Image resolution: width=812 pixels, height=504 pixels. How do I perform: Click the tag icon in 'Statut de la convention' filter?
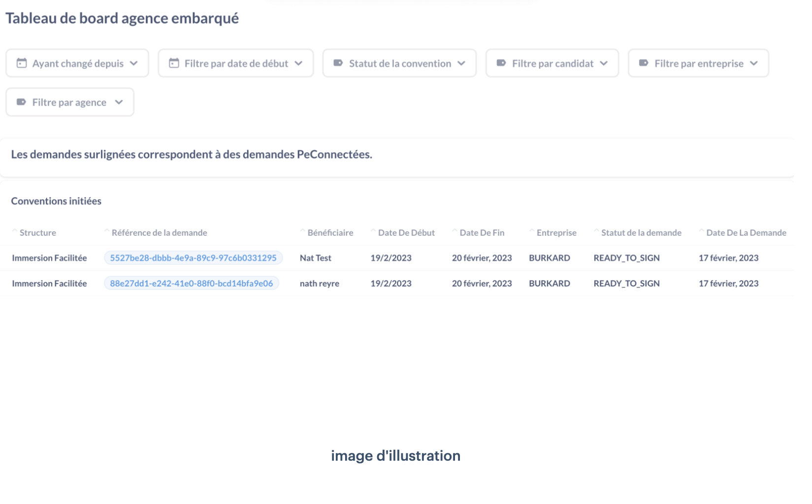pos(337,63)
